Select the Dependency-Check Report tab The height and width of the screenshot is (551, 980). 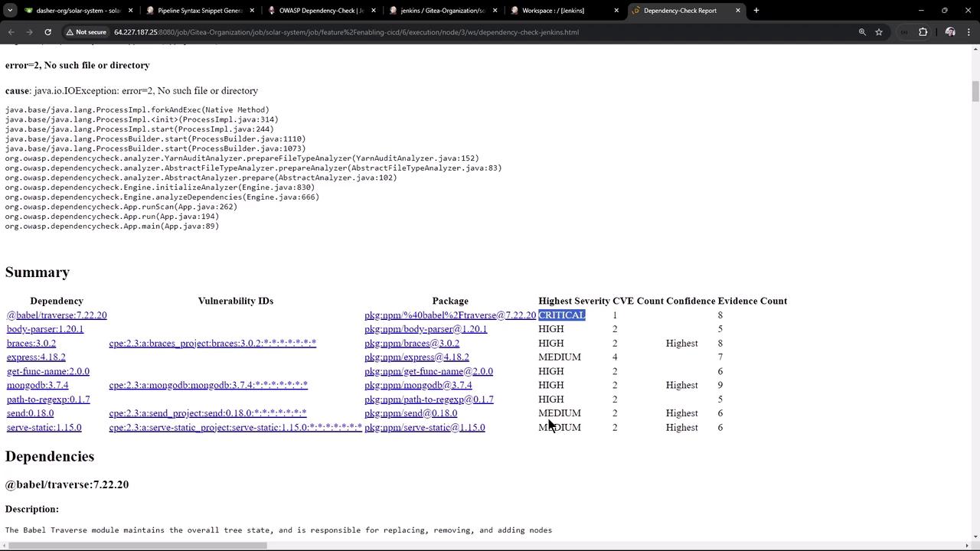[x=680, y=11]
